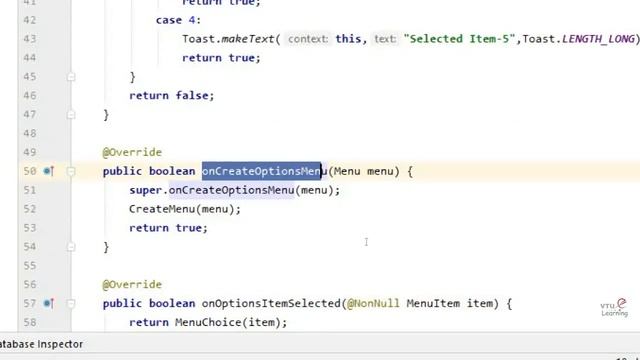Click fold end marker on line 45
The width and height of the screenshot is (640, 360).
pos(71,77)
